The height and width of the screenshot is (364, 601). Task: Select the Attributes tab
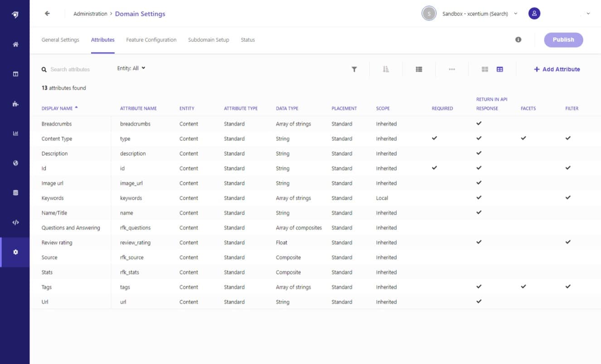click(103, 40)
